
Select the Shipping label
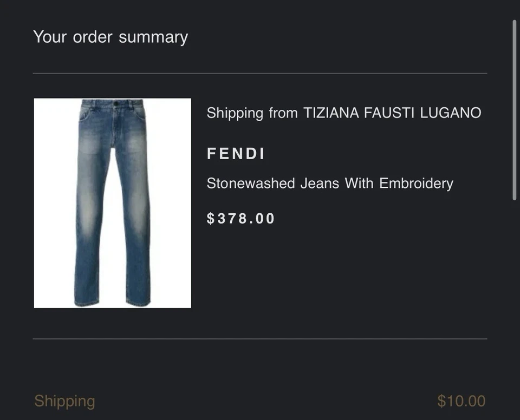click(x=64, y=401)
